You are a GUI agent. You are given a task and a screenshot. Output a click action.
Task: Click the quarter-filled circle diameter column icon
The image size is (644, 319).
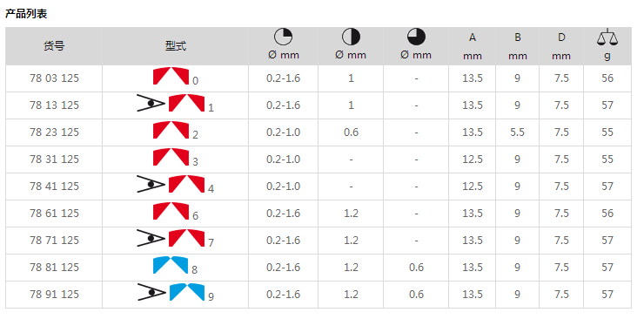283,37
